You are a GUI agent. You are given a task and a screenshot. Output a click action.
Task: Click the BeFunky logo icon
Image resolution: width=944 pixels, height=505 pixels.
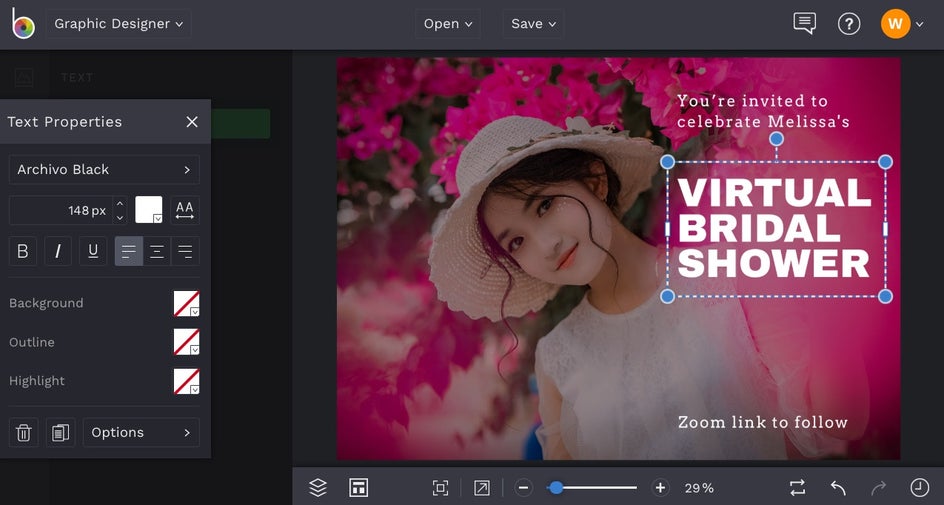(x=23, y=23)
